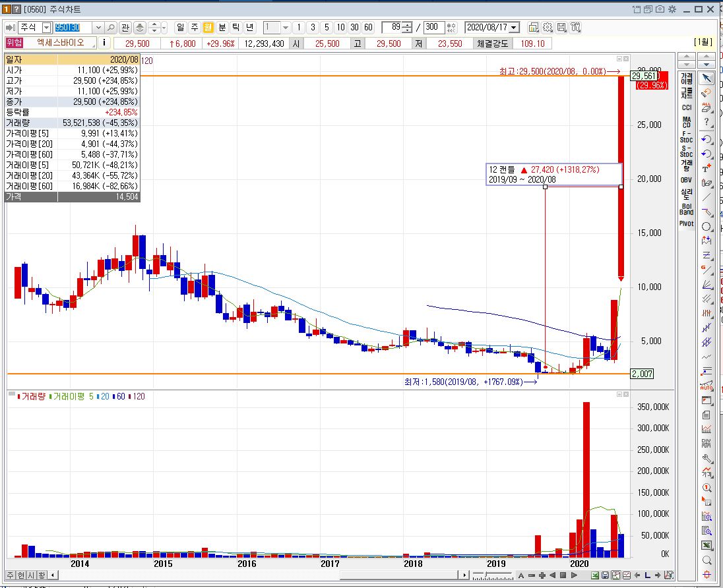723x588 pixels.
Task: Open the question mark help tool
Action: tap(707, 123)
